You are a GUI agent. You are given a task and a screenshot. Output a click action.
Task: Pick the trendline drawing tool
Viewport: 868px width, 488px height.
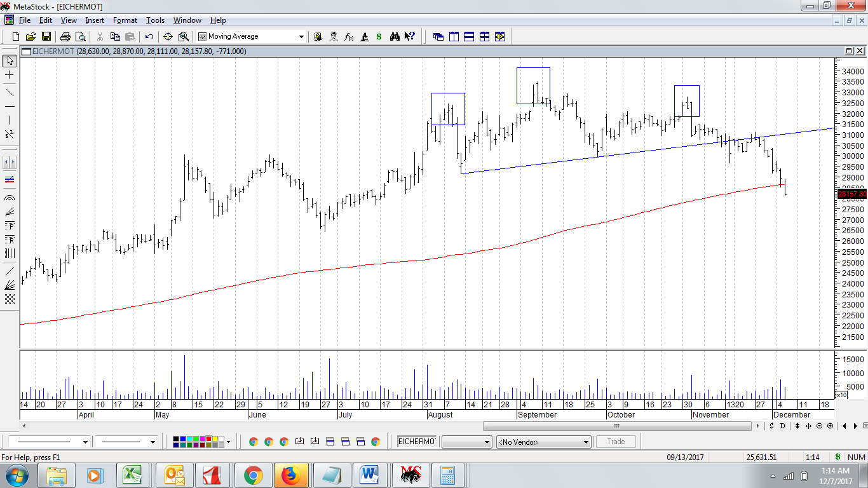click(x=10, y=93)
